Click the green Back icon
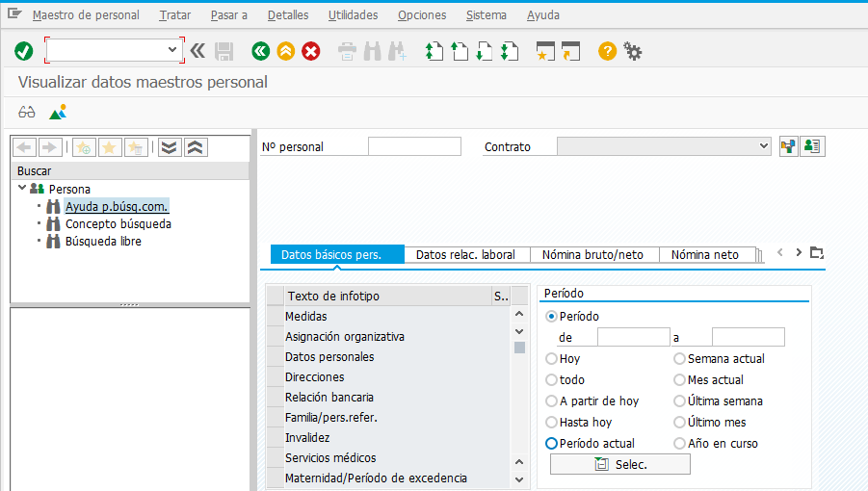 (x=260, y=51)
